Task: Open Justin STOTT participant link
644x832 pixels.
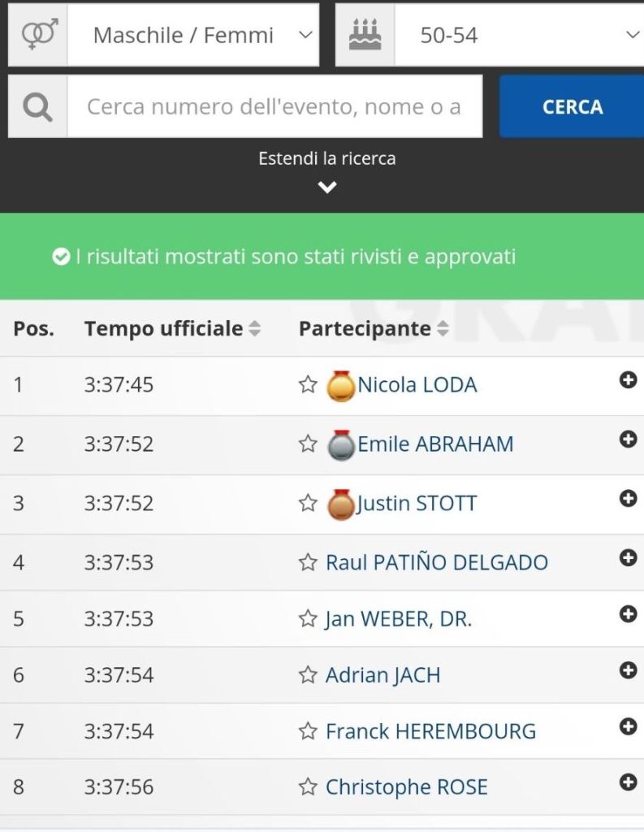Action: coord(417,504)
